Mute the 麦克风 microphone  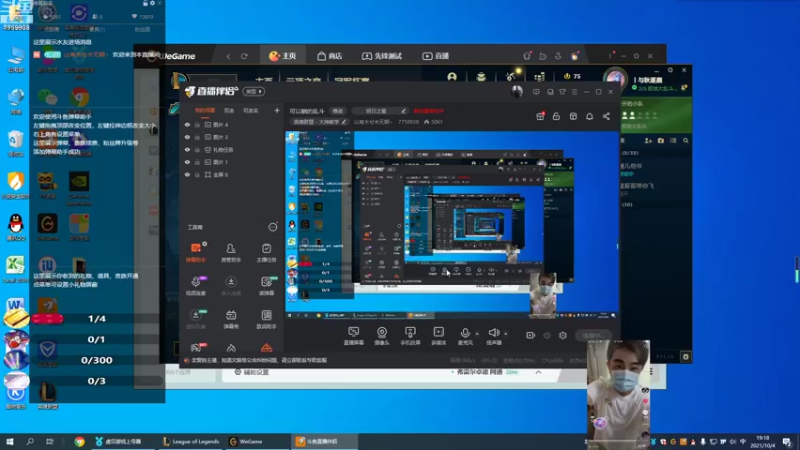465,336
